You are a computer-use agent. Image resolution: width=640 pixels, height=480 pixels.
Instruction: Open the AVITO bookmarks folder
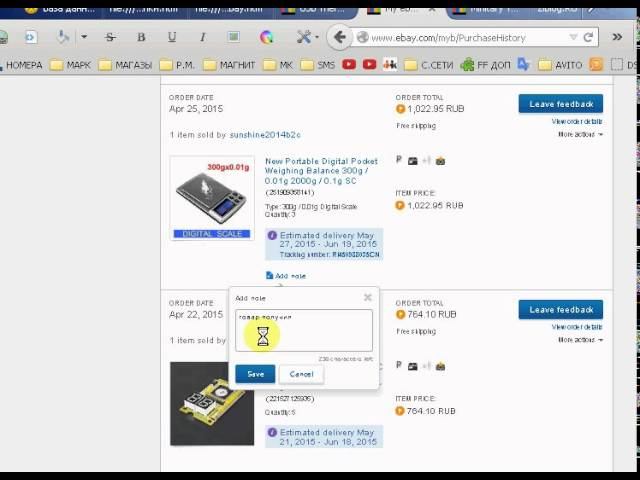point(560,65)
